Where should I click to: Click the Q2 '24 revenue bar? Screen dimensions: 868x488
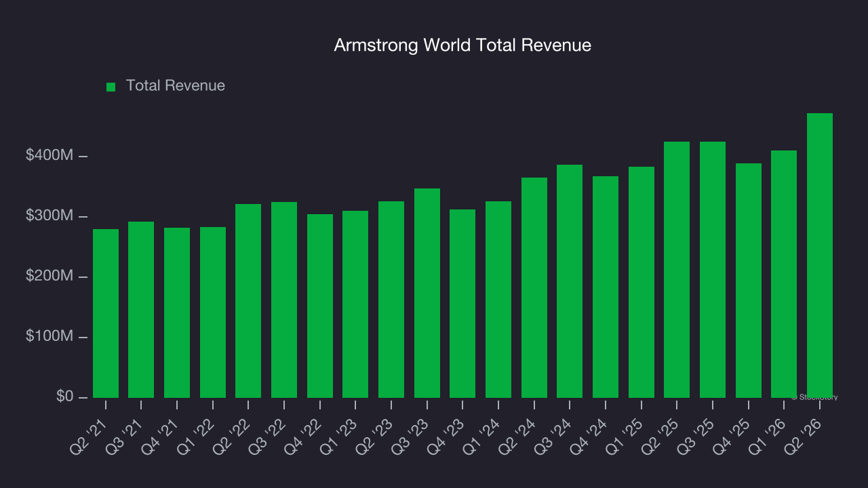534,287
